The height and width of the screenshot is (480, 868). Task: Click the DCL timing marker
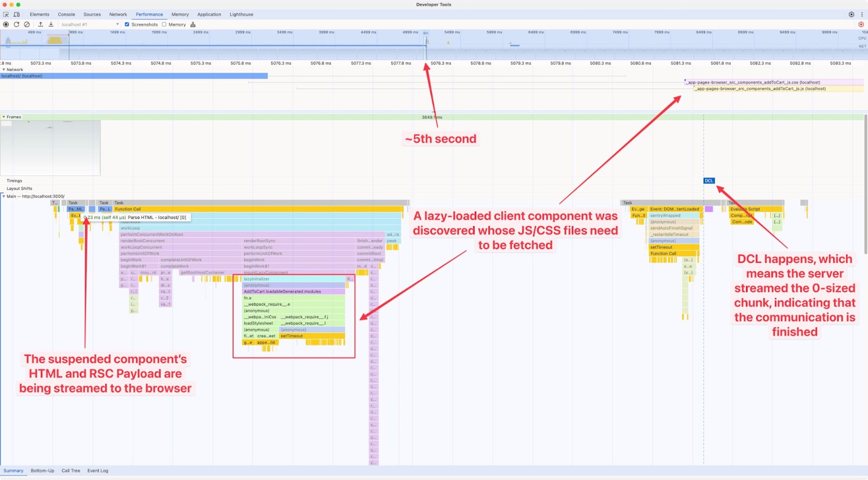point(709,181)
